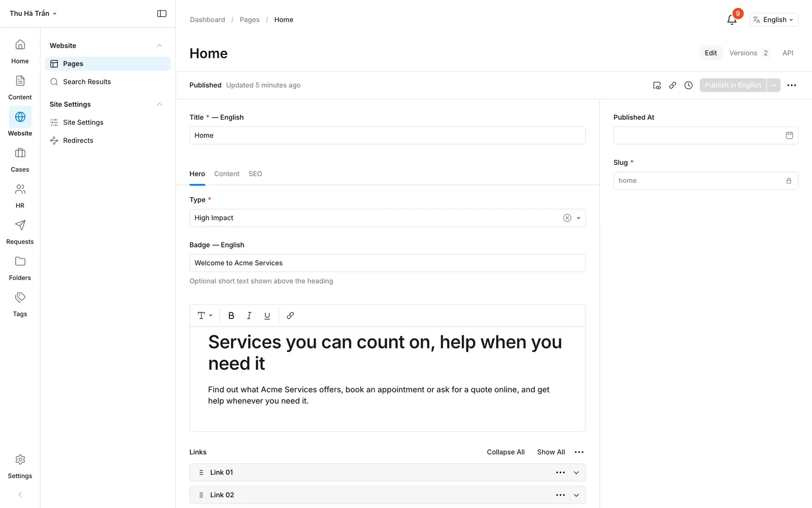This screenshot has width=812, height=508.
Task: Open the notifications bell
Action: coord(732,20)
